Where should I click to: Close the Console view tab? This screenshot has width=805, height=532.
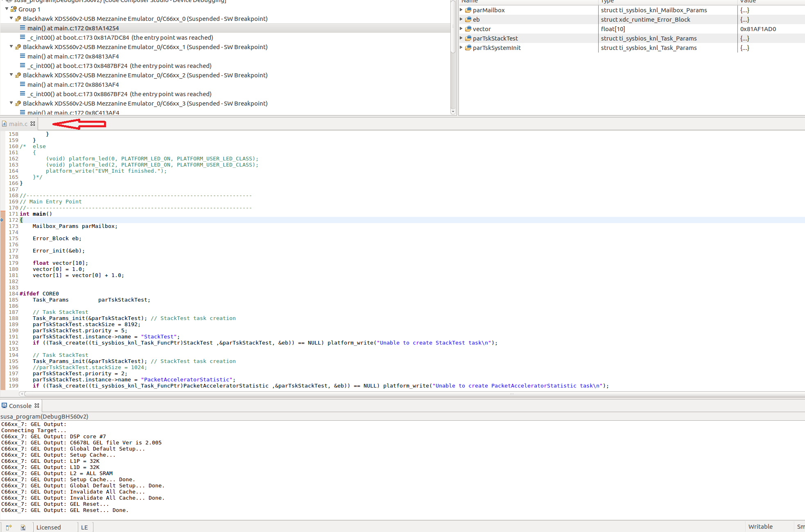[x=37, y=406]
